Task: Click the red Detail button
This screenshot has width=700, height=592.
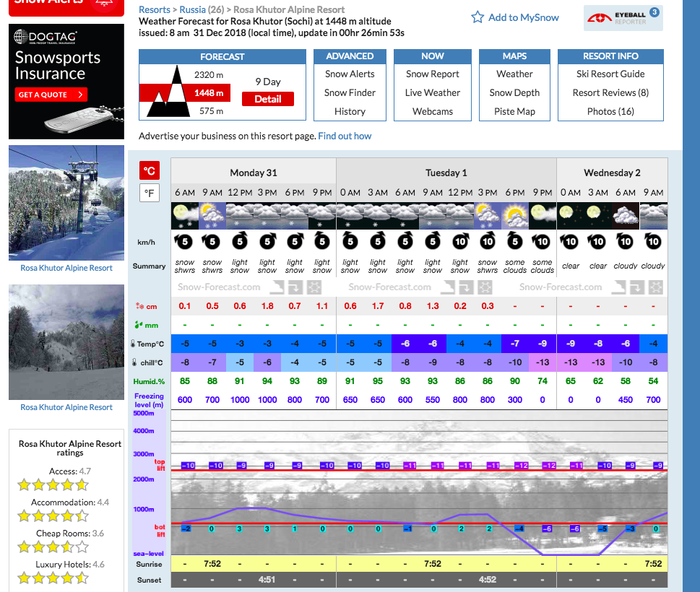Action: click(x=268, y=99)
